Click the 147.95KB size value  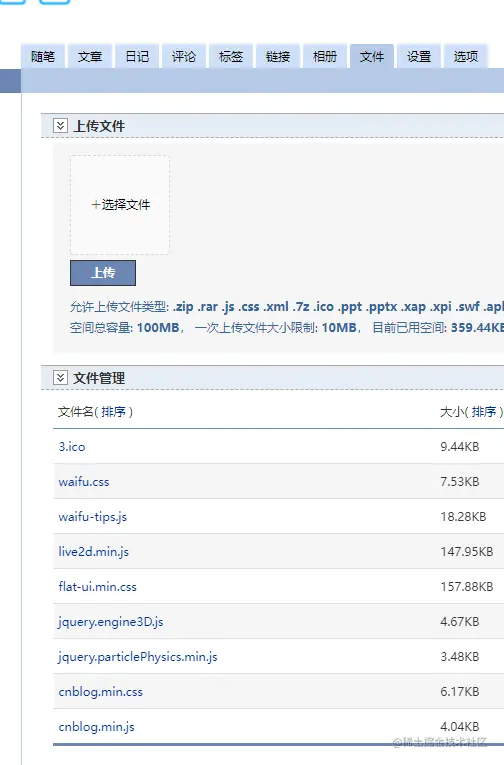pos(466,552)
